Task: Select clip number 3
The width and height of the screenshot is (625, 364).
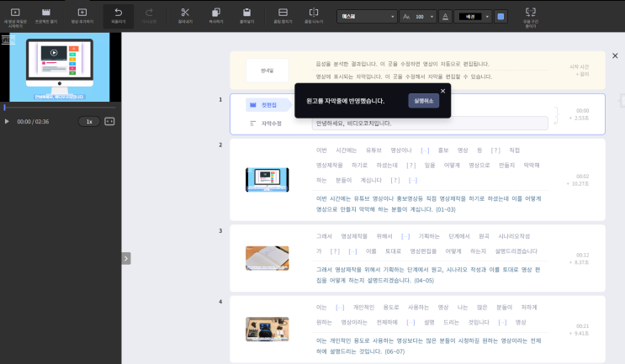Action: (220, 231)
